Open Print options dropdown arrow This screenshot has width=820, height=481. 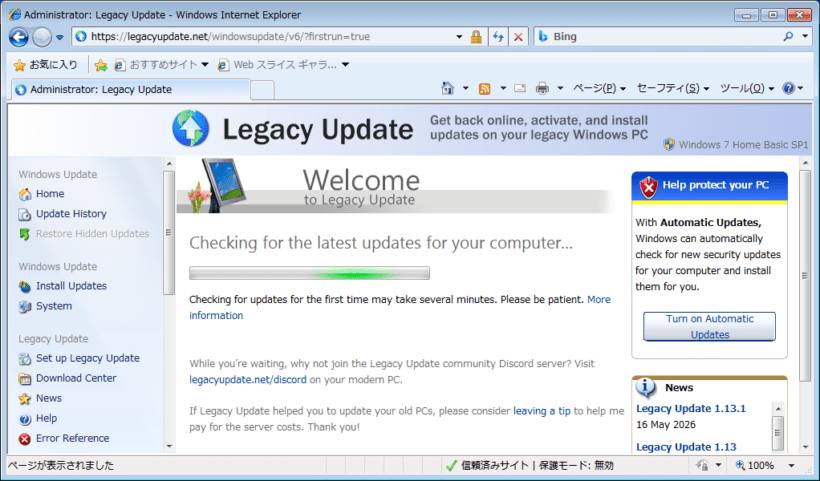560,88
